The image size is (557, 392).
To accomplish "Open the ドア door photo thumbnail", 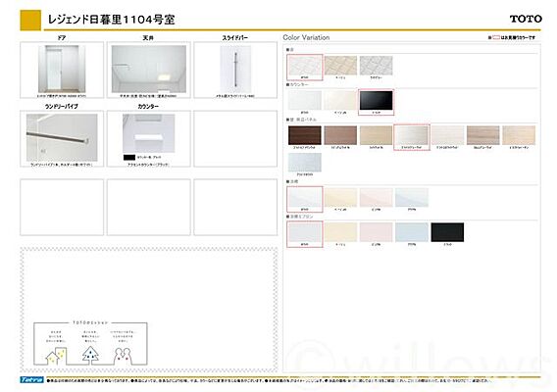I will pos(62,69).
